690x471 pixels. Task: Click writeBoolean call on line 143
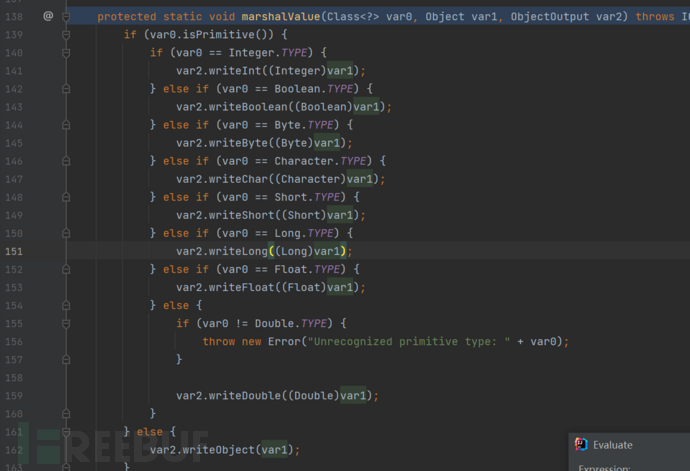(x=248, y=107)
